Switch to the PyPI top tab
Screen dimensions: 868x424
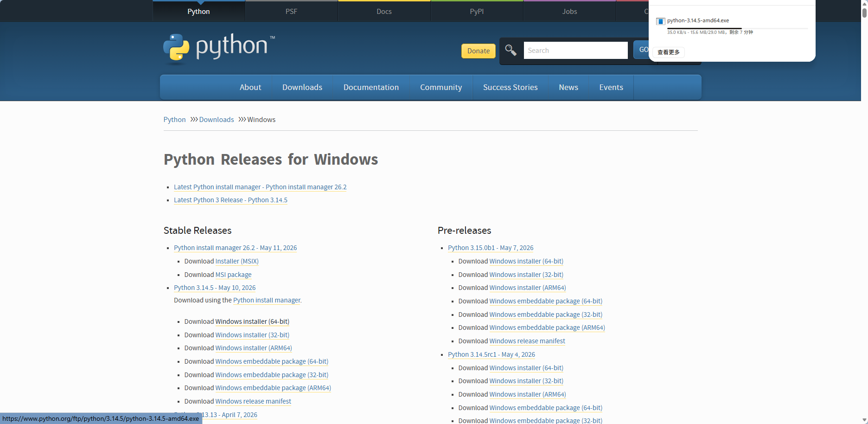click(x=477, y=12)
